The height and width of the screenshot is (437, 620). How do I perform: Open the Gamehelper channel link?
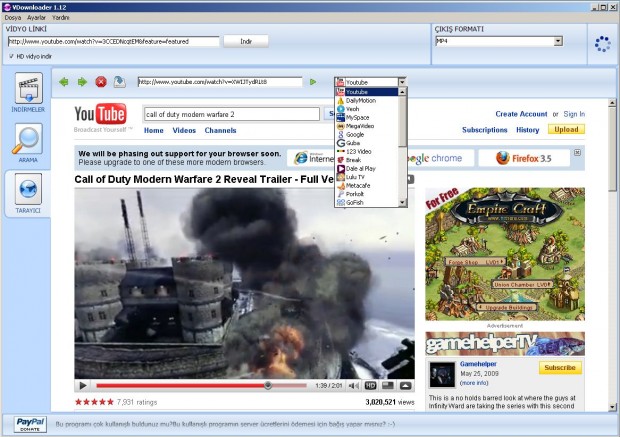pos(478,364)
